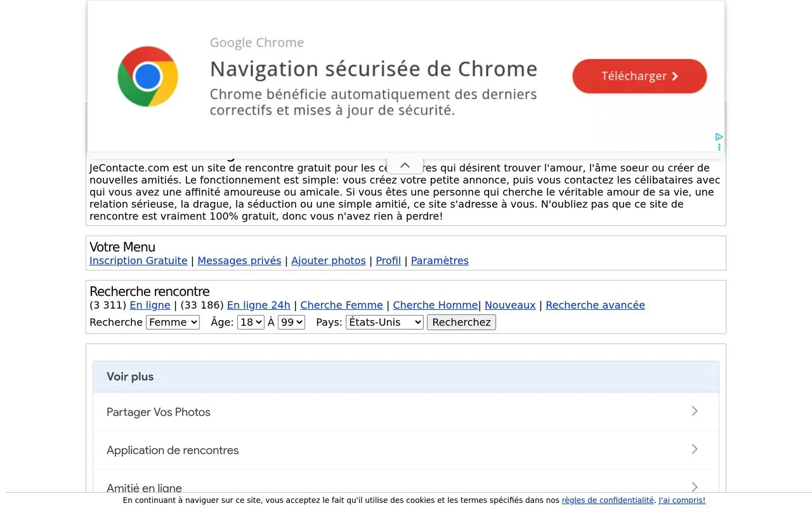Open the AdChoices triangle icon
This screenshot has width=812, height=508.
click(719, 137)
